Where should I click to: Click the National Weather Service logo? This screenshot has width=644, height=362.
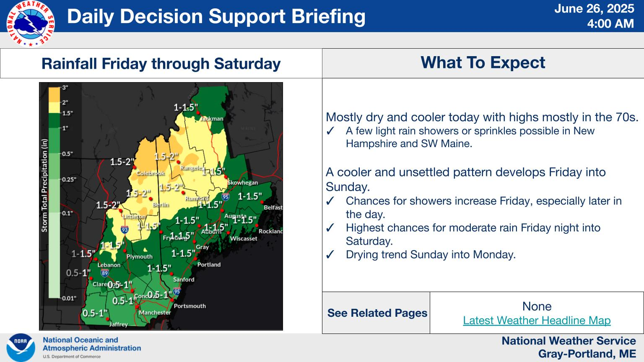[x=31, y=23]
